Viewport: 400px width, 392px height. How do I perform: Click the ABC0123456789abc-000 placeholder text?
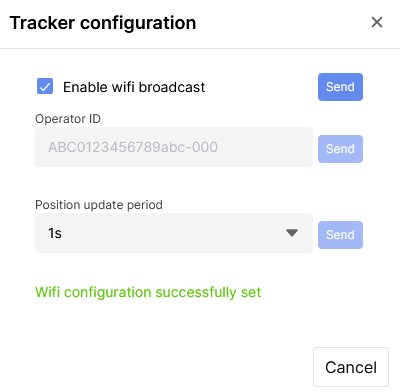[133, 147]
